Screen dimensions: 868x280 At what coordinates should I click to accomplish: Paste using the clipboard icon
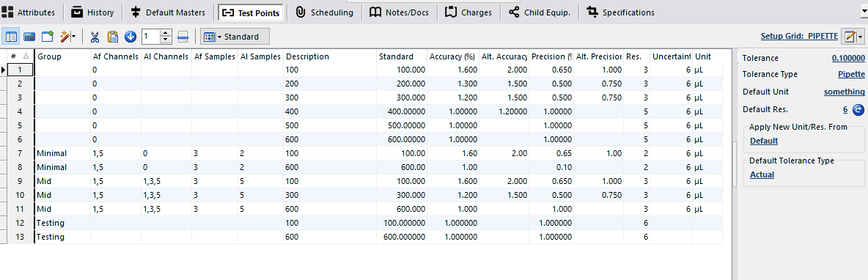click(112, 37)
